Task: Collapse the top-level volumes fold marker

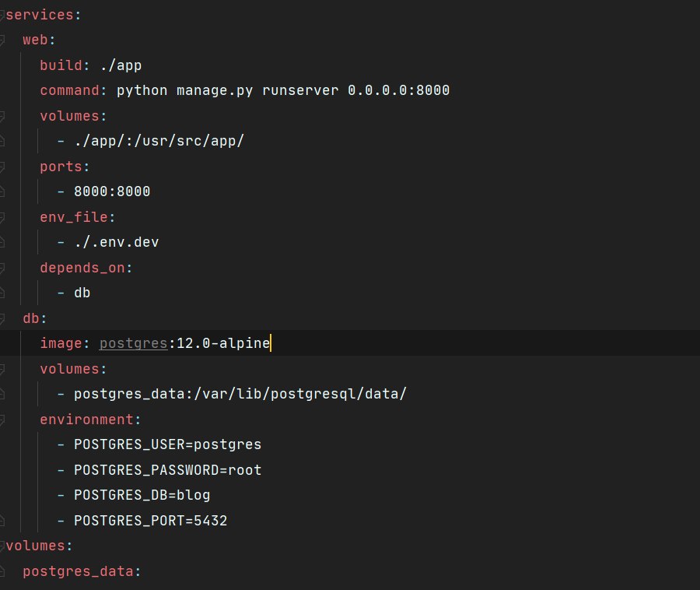Action: [2, 546]
